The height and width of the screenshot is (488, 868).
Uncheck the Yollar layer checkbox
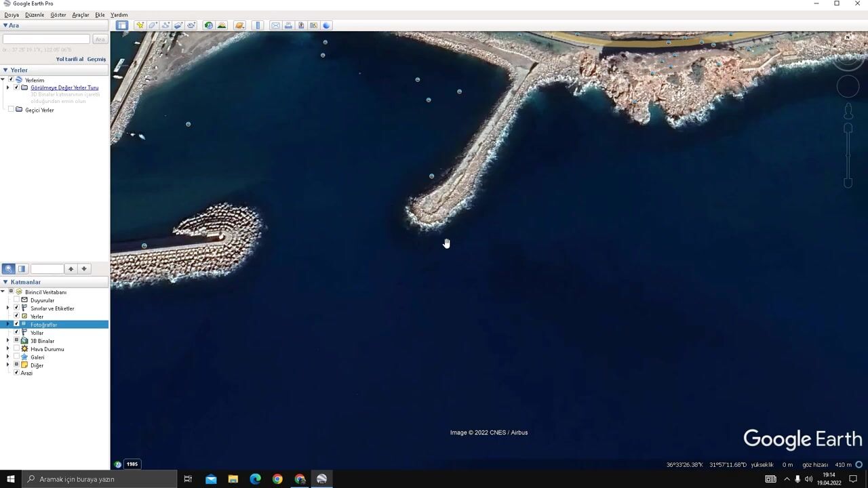pyautogui.click(x=17, y=332)
